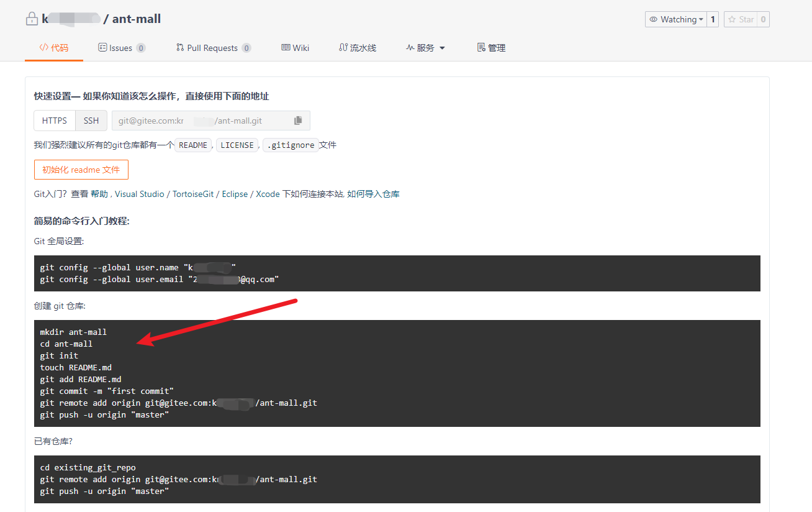Click the 'git commit -m "first commit"' line
Viewport: 812px width, 512px height.
107,391
